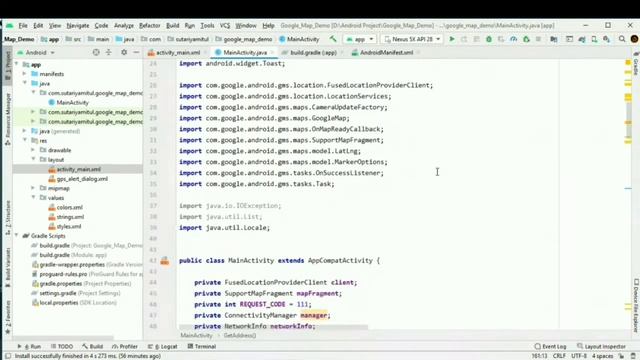Image resolution: width=640 pixels, height=360 pixels.
Task: Click the editor horizontal scrollbar thumb
Action: [273, 327]
